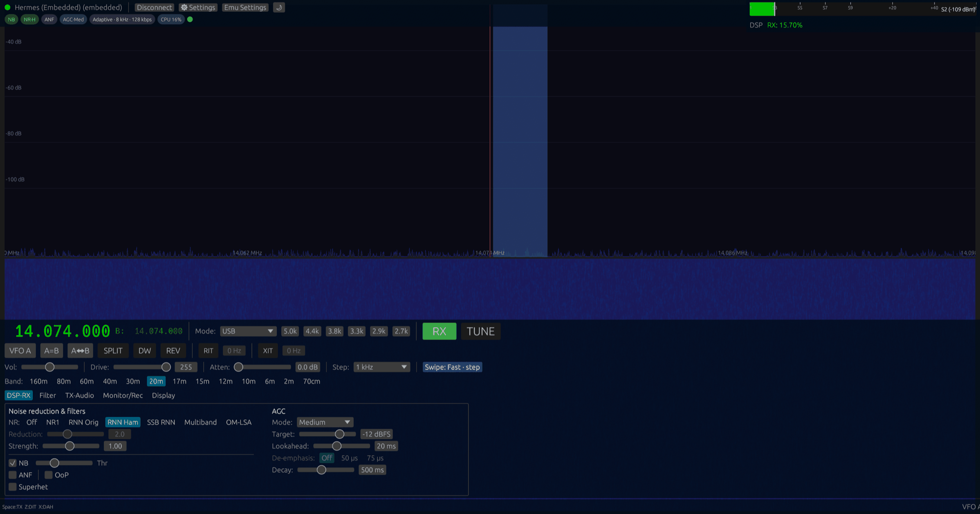Toggle XIT
The image size is (980, 514).
pyautogui.click(x=268, y=351)
